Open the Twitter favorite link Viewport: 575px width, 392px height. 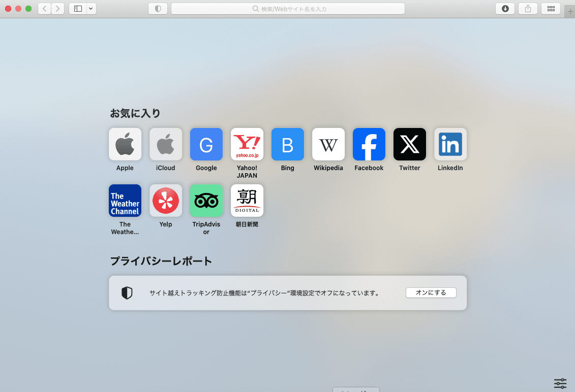point(409,144)
